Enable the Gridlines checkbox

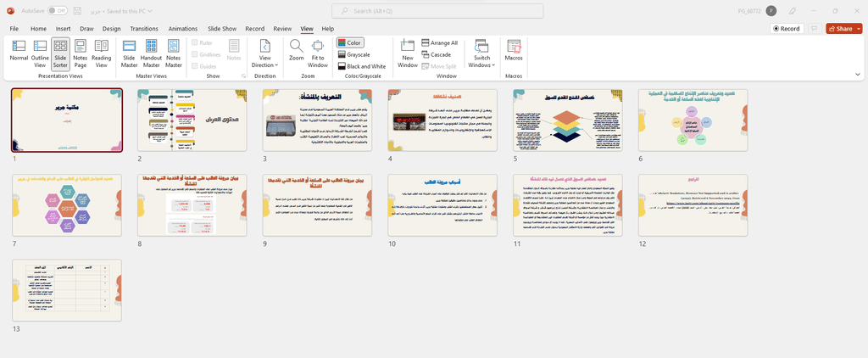pos(195,54)
